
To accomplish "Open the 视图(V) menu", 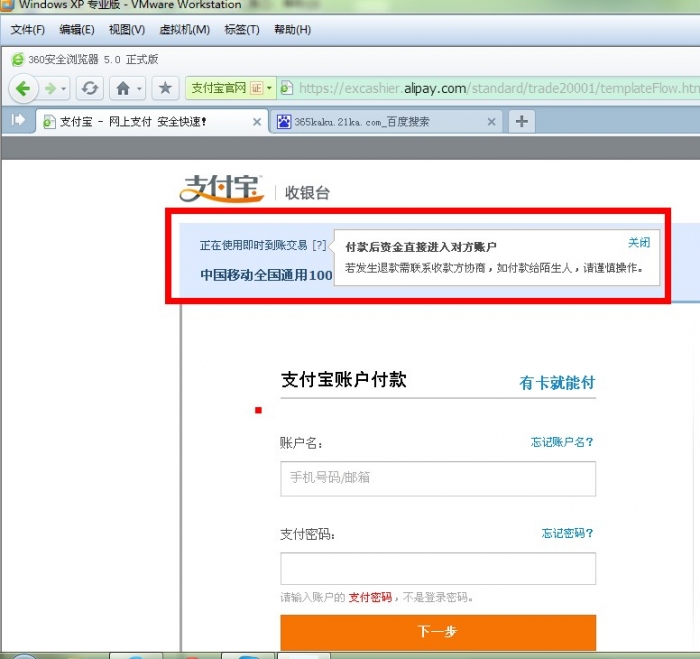I will pos(127,29).
